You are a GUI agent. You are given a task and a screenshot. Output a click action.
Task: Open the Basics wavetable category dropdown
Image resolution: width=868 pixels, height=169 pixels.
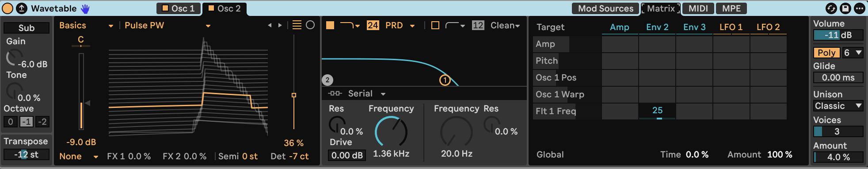[x=86, y=26]
